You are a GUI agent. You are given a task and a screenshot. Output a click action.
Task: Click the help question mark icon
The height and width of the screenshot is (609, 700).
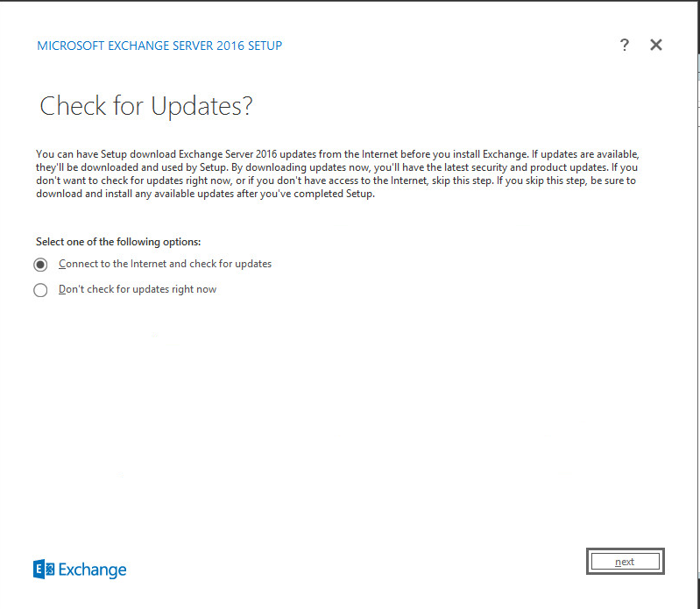(x=624, y=45)
